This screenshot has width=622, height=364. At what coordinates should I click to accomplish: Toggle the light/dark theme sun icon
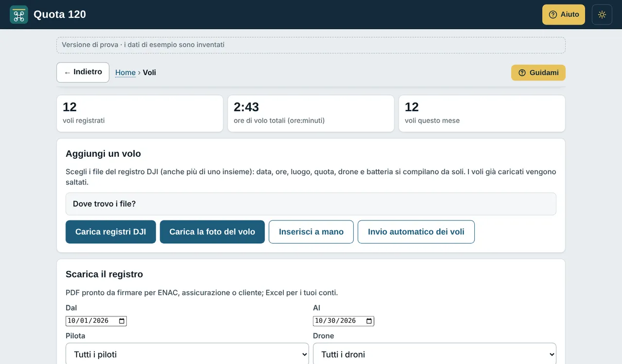click(x=602, y=15)
